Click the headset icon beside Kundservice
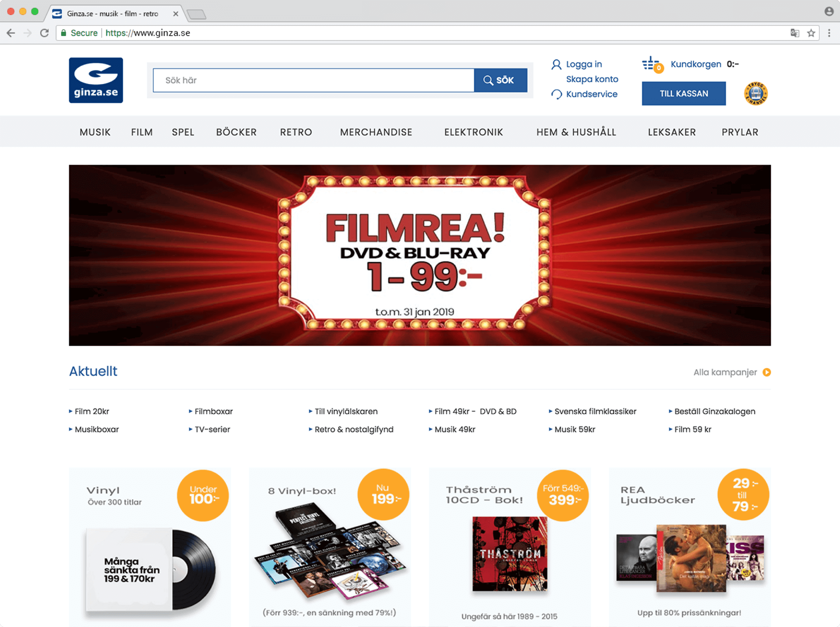The height and width of the screenshot is (627, 840). coord(556,94)
